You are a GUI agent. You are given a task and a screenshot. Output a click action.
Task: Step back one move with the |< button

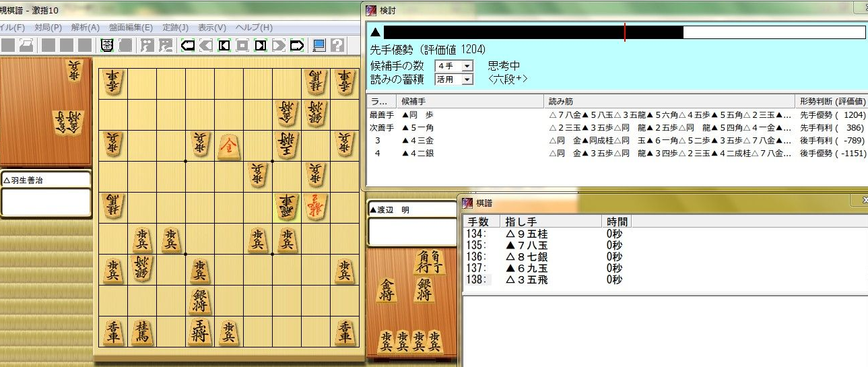224,45
